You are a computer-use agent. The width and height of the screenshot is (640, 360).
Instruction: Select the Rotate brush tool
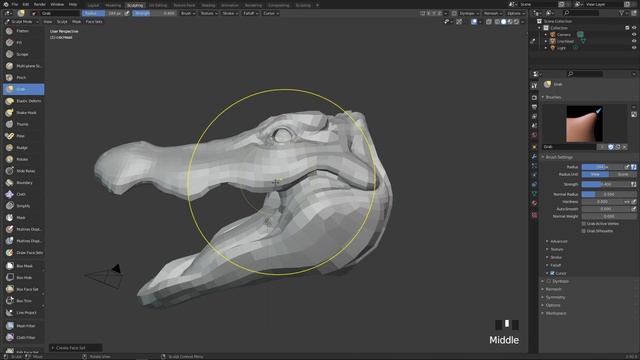pyautogui.click(x=23, y=159)
